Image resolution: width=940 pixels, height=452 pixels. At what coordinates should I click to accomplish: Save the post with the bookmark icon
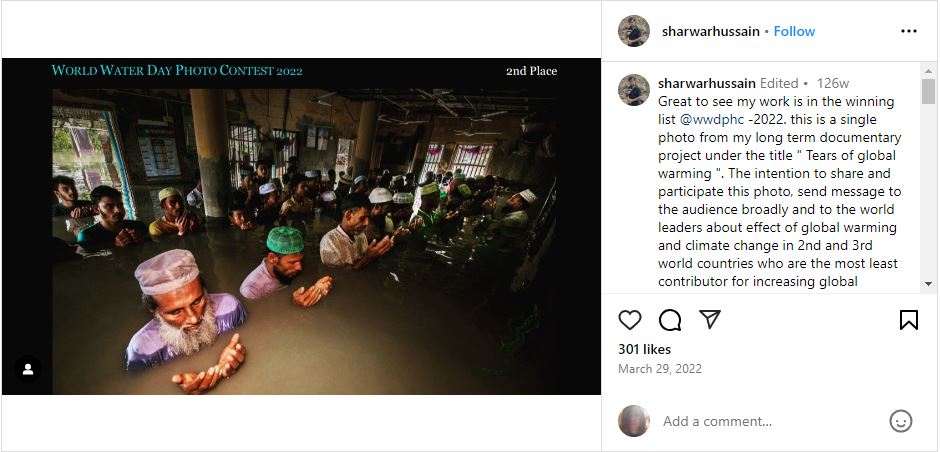(908, 320)
